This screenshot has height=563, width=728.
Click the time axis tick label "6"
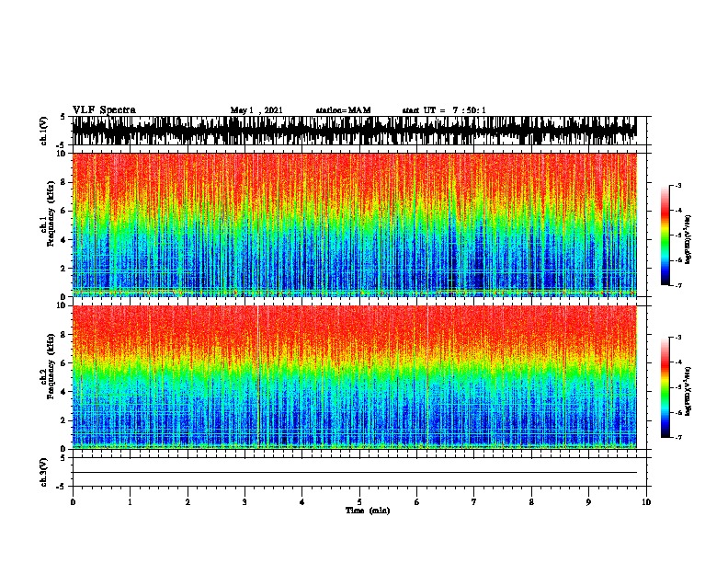417,502
